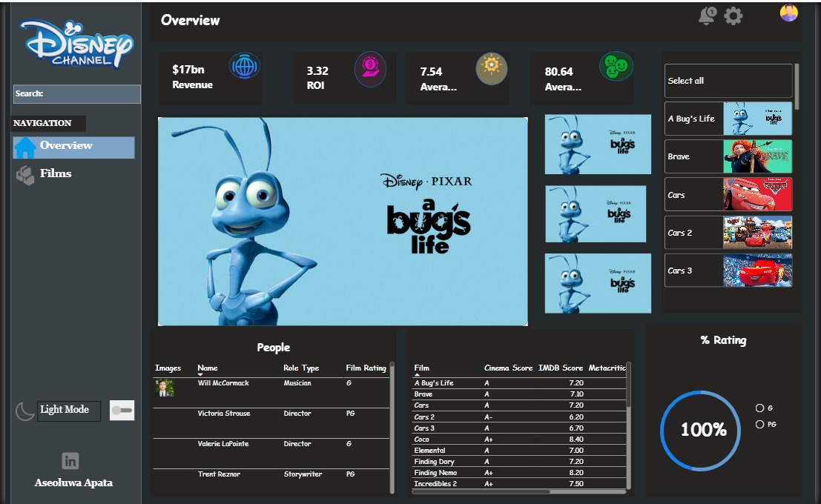This screenshot has width=821, height=504.
Task: Select Victoria Strouse in People table
Action: (223, 414)
